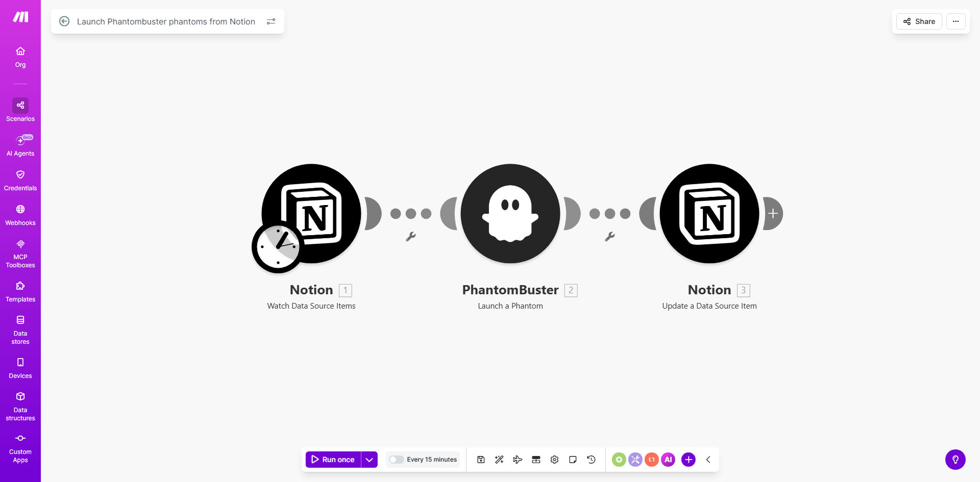Click module number 2 badge

tap(571, 290)
